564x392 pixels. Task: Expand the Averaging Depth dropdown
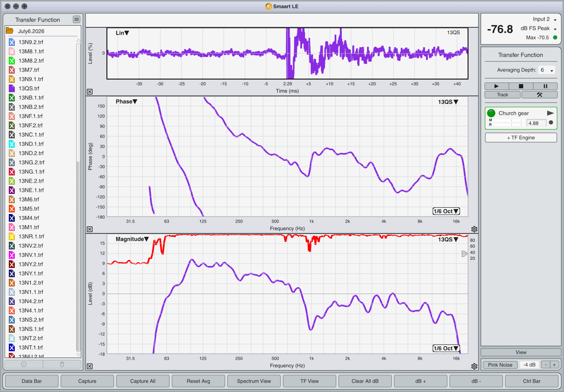tap(547, 70)
